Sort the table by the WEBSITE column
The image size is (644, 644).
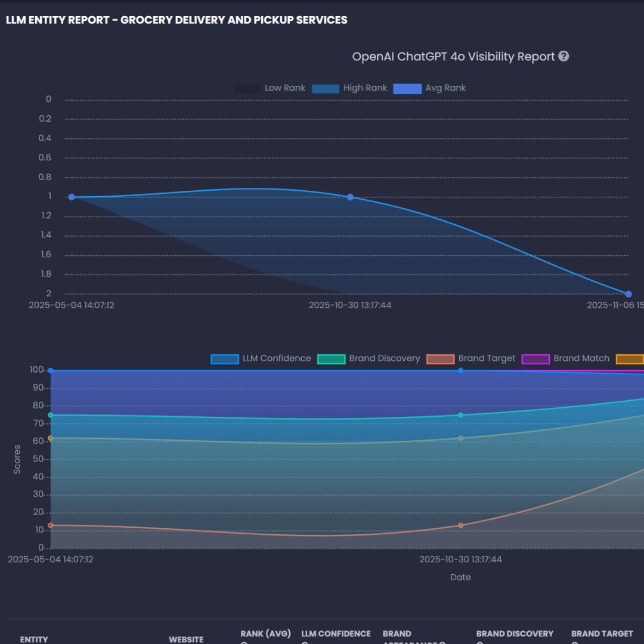(185, 639)
